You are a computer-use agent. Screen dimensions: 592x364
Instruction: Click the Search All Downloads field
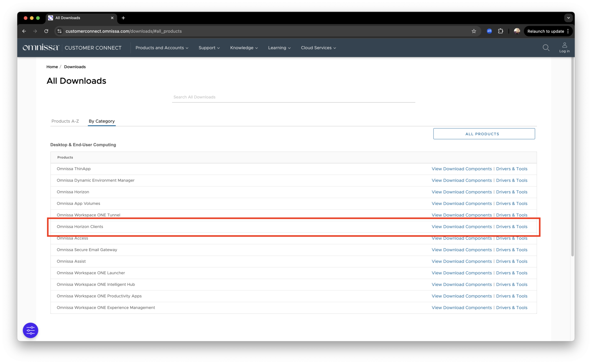pos(293,97)
